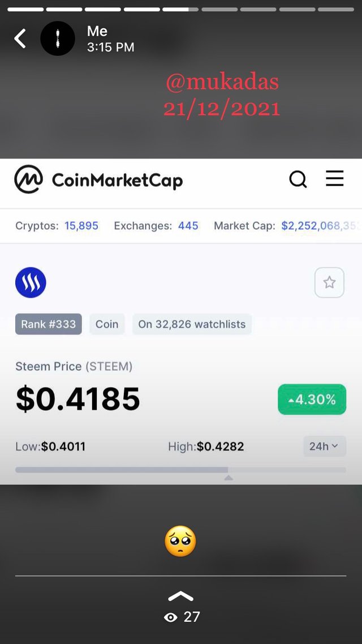Open Cryptos 15,895 link

[81, 226]
